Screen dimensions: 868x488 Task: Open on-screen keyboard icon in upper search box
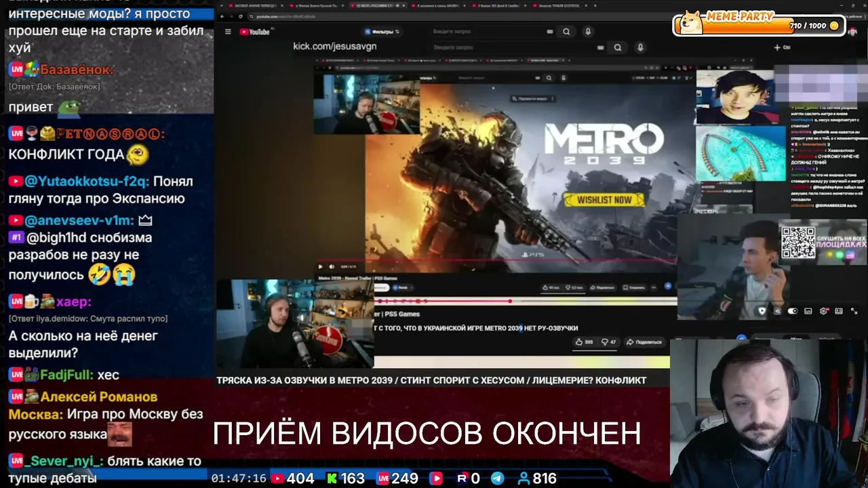(x=550, y=32)
